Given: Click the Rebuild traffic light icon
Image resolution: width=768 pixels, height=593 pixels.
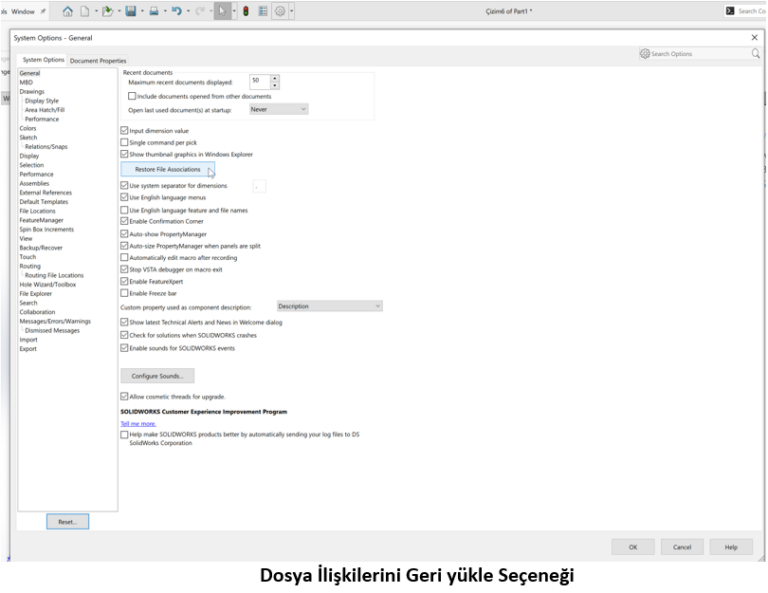Looking at the screenshot, I should (x=246, y=11).
